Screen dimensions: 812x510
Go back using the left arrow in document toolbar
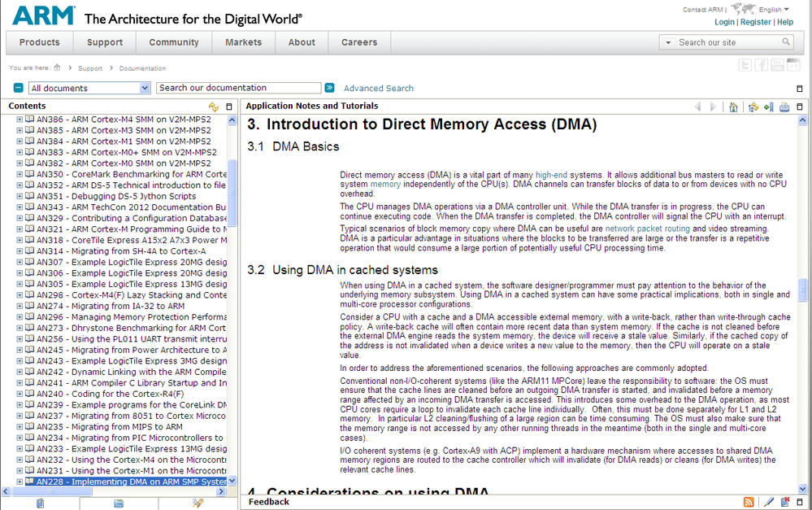(697, 107)
